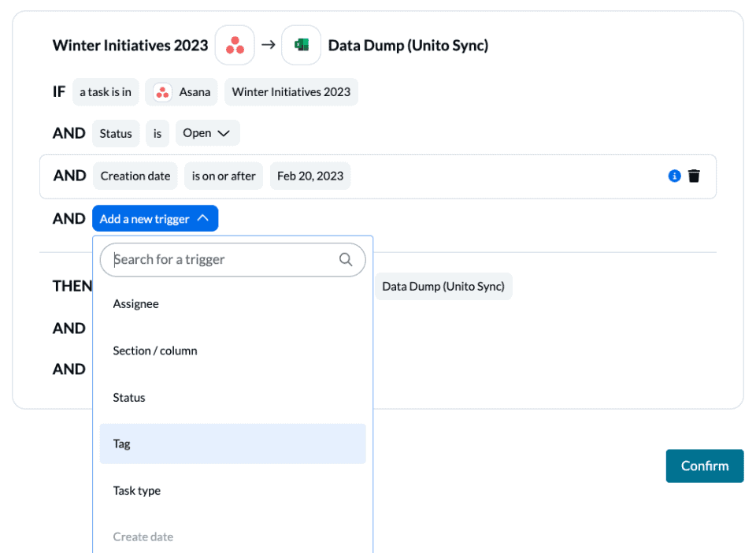Open the Status value dropdown showing Open
The width and height of the screenshot is (756, 553).
207,133
